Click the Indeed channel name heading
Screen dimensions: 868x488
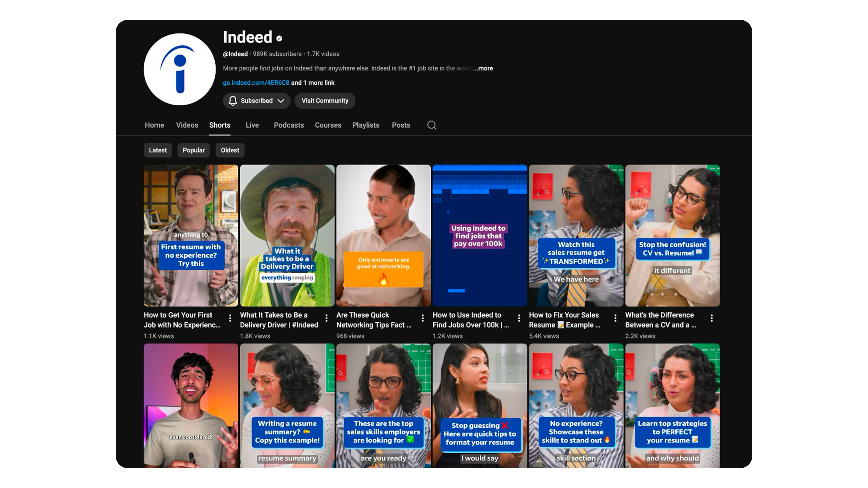pyautogui.click(x=247, y=37)
